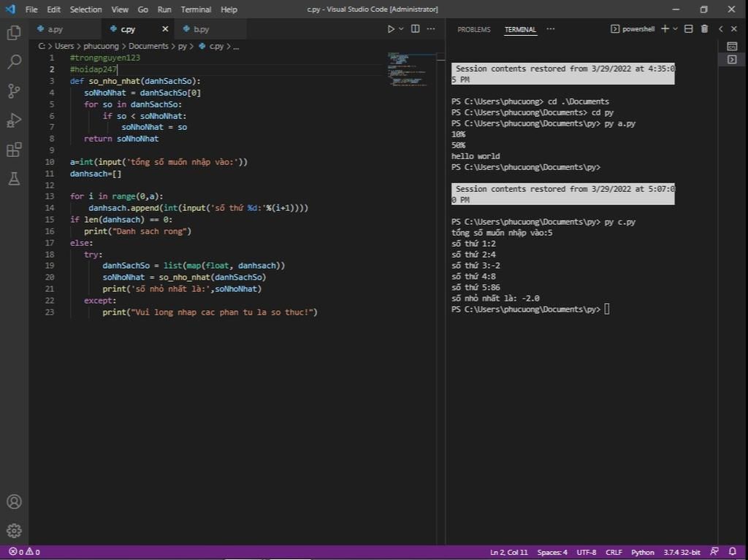
Task: Open the Extensions view
Action: click(14, 149)
